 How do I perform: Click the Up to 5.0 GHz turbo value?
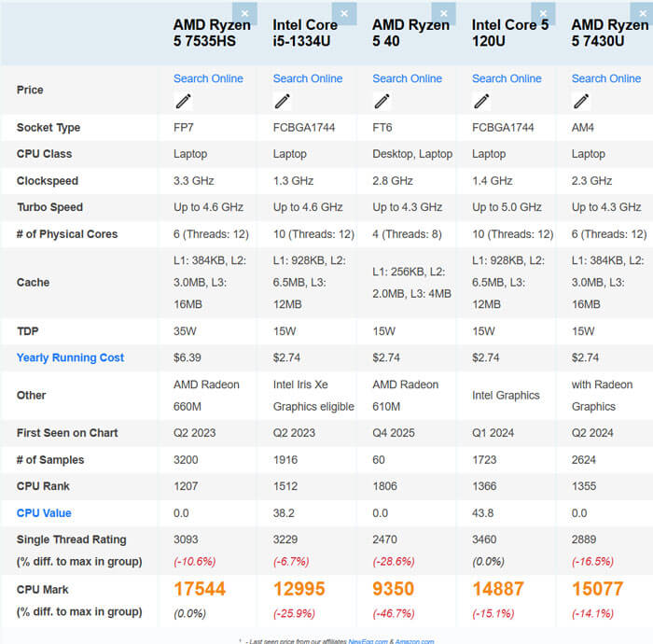coord(507,207)
